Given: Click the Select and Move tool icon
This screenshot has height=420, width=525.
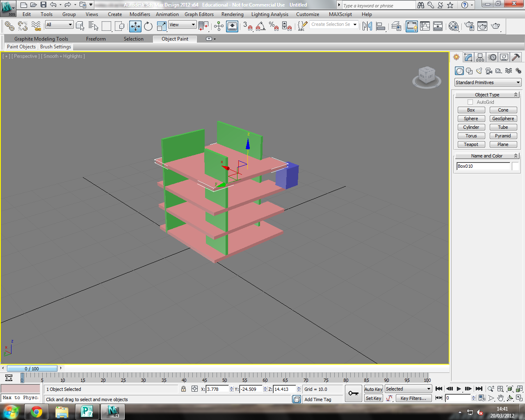Looking at the screenshot, I should coord(135,27).
